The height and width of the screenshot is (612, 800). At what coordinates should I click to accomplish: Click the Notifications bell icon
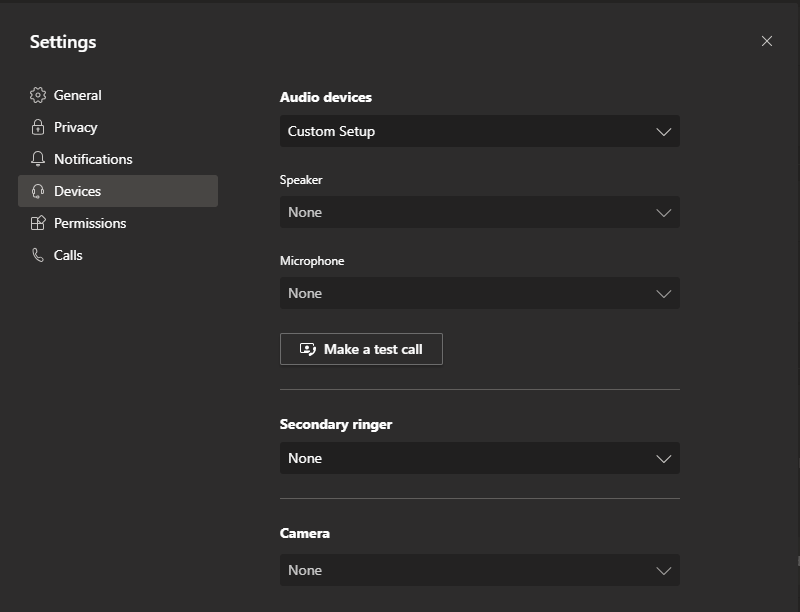pos(38,159)
